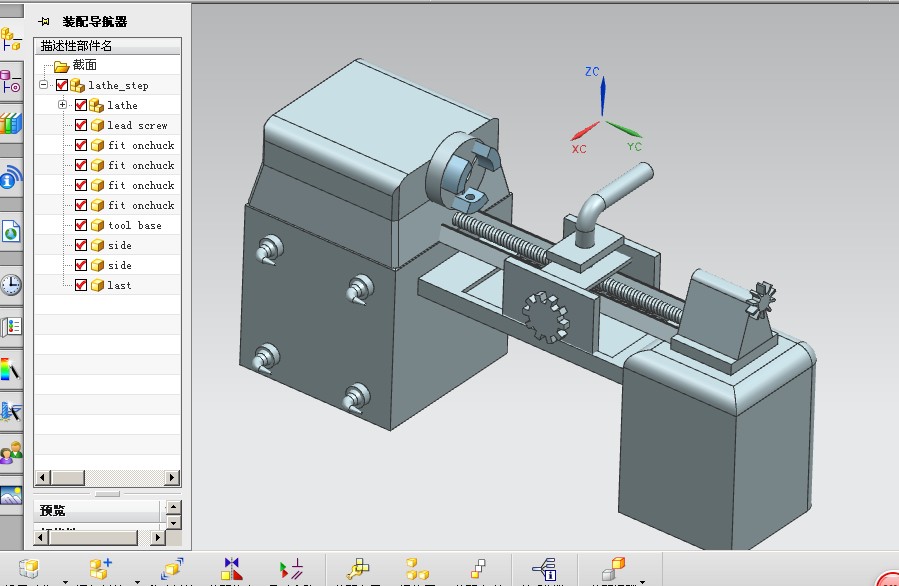Click the Exploded Views orange cube icon
This screenshot has width=899, height=586.
pos(613,568)
